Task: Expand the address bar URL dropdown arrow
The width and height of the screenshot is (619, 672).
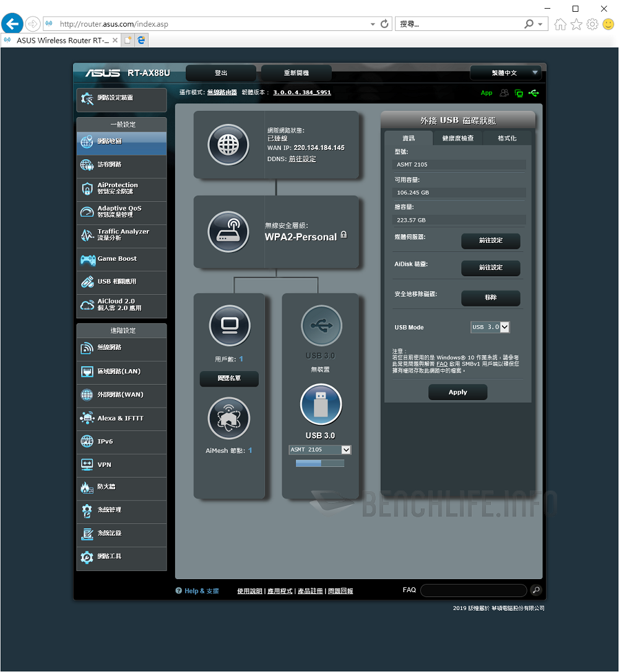Action: (373, 24)
